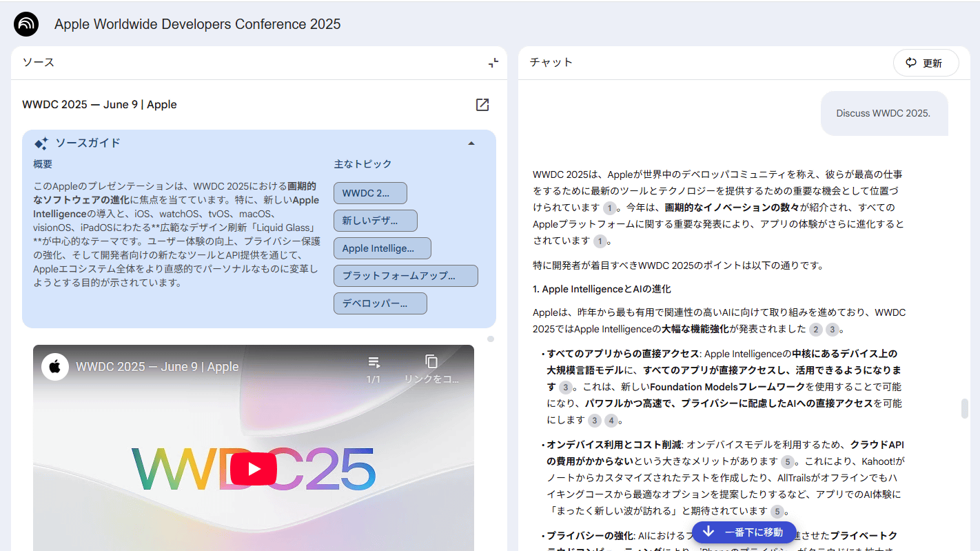Click the 主なトピック heading
Viewport: 980px width, 551px height.
(x=363, y=164)
